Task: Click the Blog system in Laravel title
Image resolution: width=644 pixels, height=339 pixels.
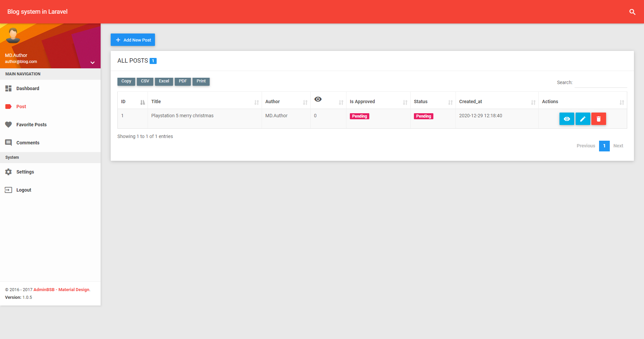Action: [x=38, y=12]
